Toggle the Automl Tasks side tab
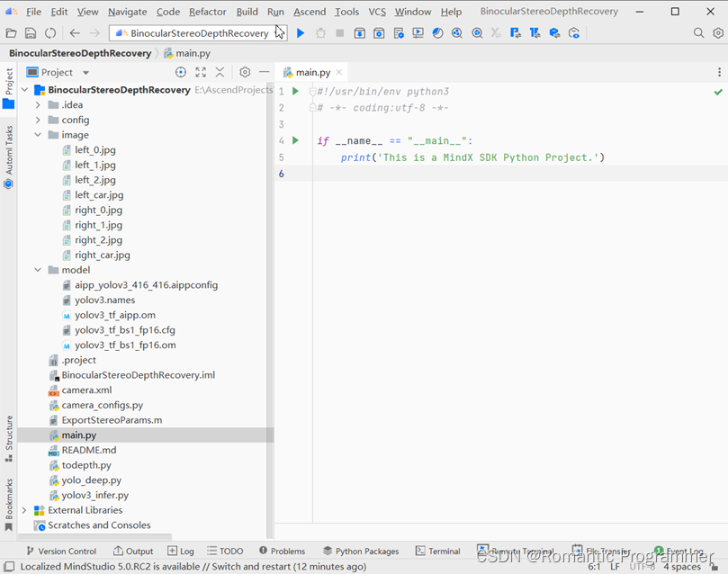Screen dimensions: 728x574 coord(9,157)
